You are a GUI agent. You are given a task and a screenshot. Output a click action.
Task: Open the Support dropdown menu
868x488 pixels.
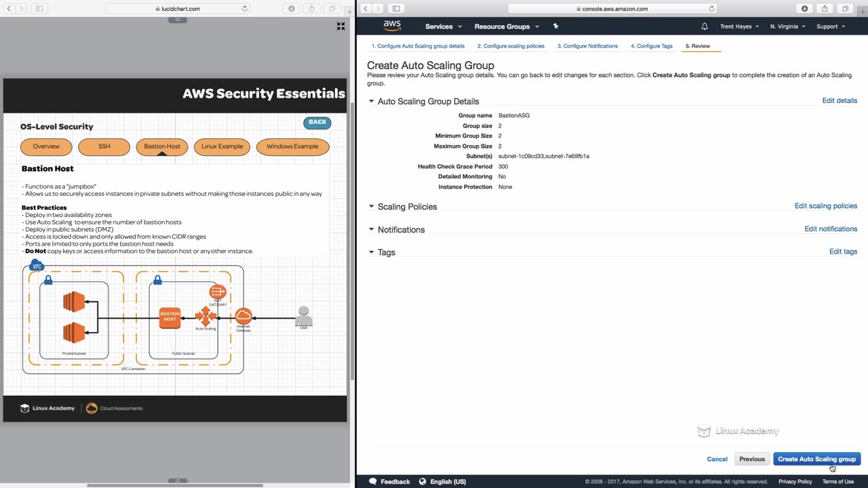831,26
